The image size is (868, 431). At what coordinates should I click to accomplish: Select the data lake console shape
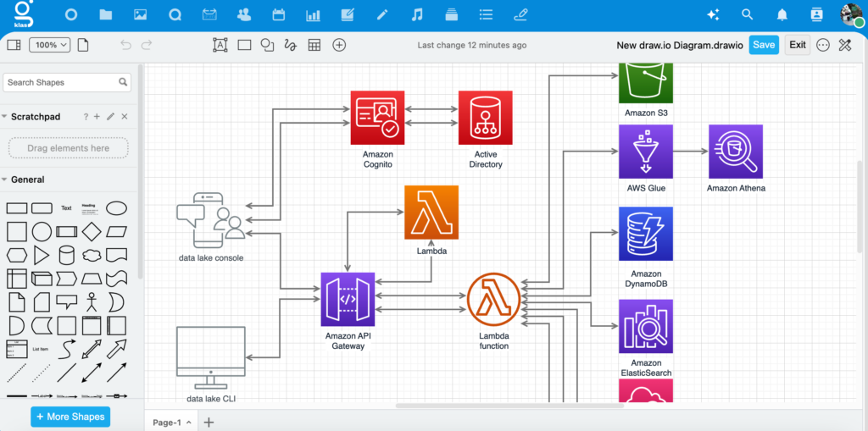click(211, 220)
